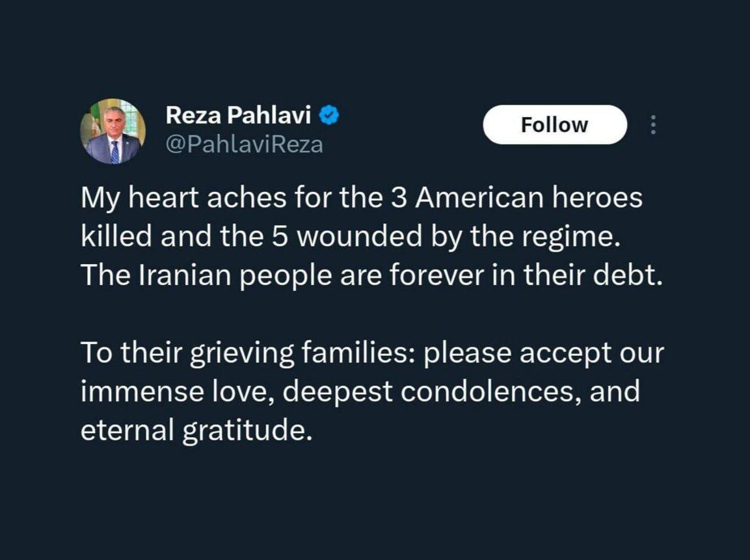Viewport: 750px width, 560px height.
Task: Open the @PahlaviReza handle link
Action: (244, 144)
